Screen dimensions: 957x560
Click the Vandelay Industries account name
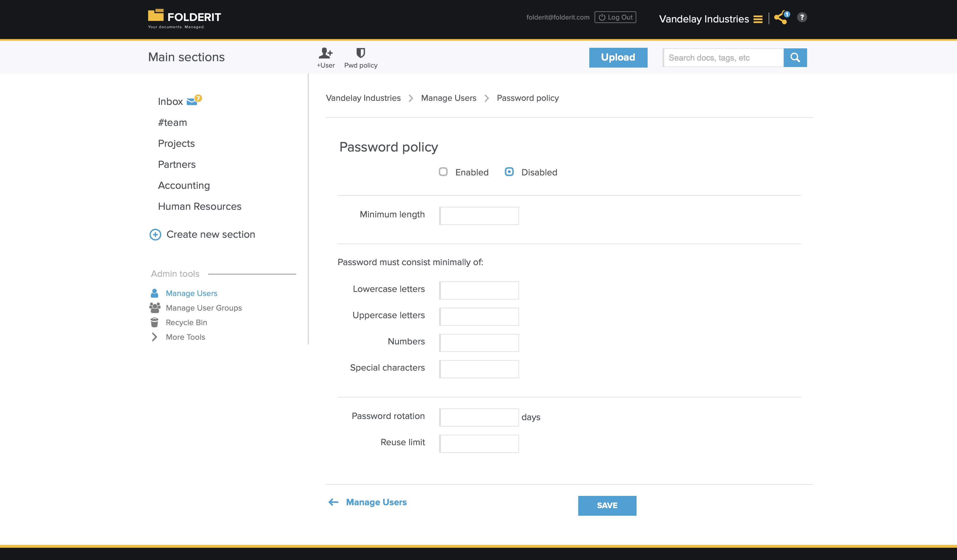tap(704, 19)
